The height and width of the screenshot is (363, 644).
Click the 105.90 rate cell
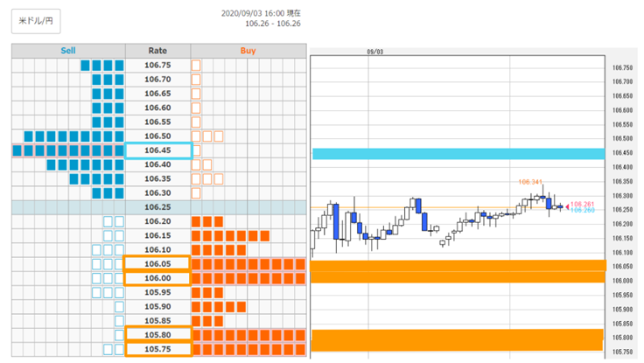157,307
